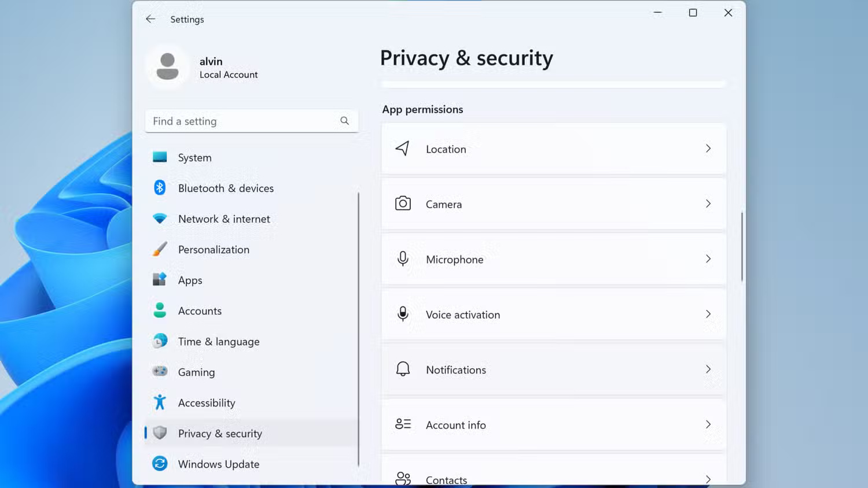Image resolution: width=868 pixels, height=488 pixels.
Task: Click the Notifications bell icon
Action: pyautogui.click(x=403, y=369)
